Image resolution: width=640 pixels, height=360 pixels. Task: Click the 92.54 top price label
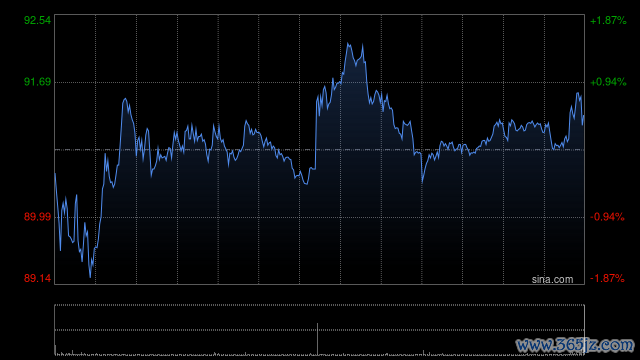point(38,20)
